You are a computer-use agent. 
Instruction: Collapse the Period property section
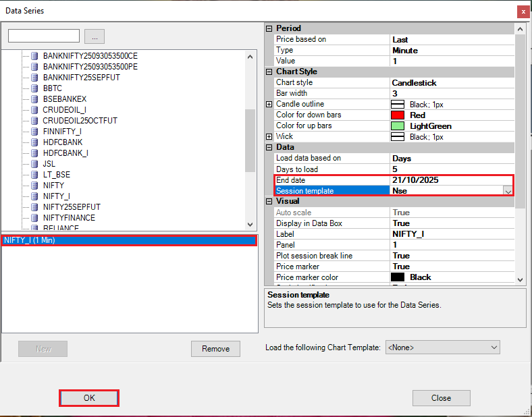tap(269, 28)
